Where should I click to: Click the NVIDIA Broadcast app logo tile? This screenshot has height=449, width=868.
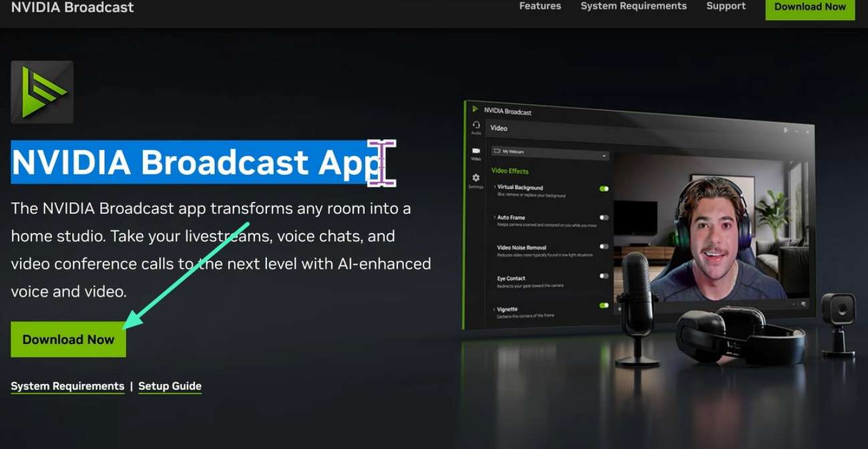(x=42, y=92)
